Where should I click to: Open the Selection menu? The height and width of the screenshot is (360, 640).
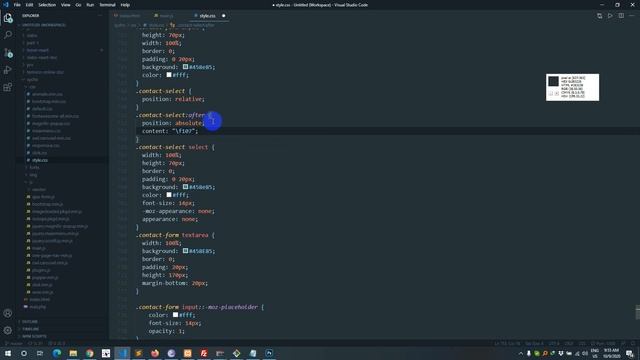pyautogui.click(x=47, y=5)
